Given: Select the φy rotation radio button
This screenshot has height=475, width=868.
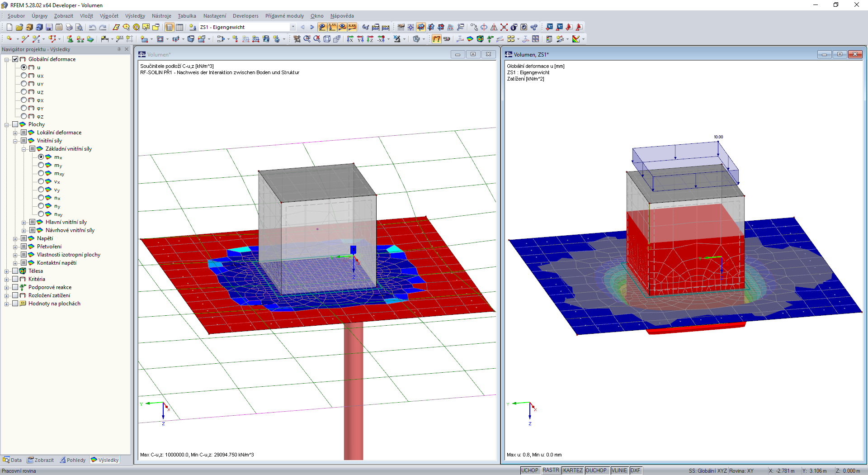Looking at the screenshot, I should (24, 108).
